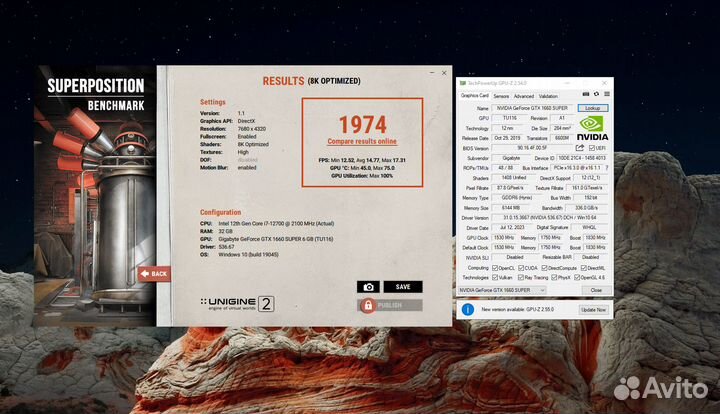Click the Memory Size 6144 MB field
Screen dimensions: 720x414
[x=511, y=208]
